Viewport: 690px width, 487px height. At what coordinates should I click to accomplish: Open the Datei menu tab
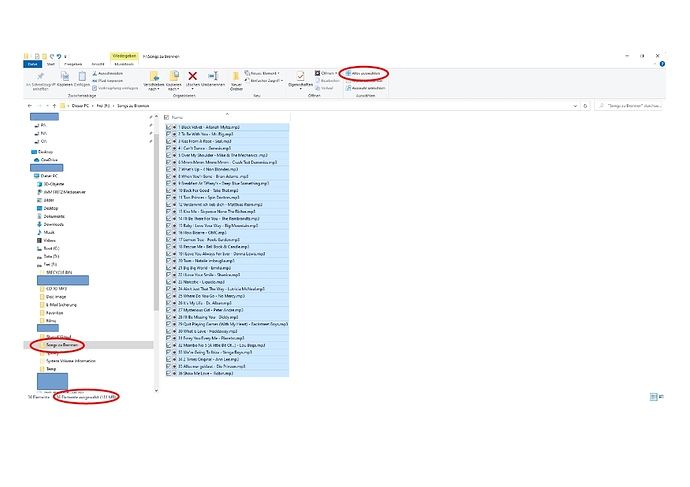pos(33,64)
